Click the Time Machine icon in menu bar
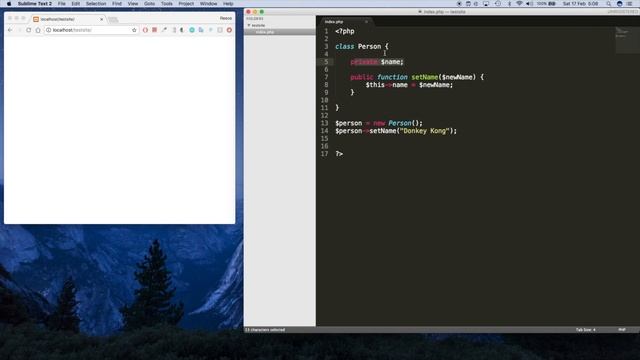640x360 pixels. (x=498, y=4)
